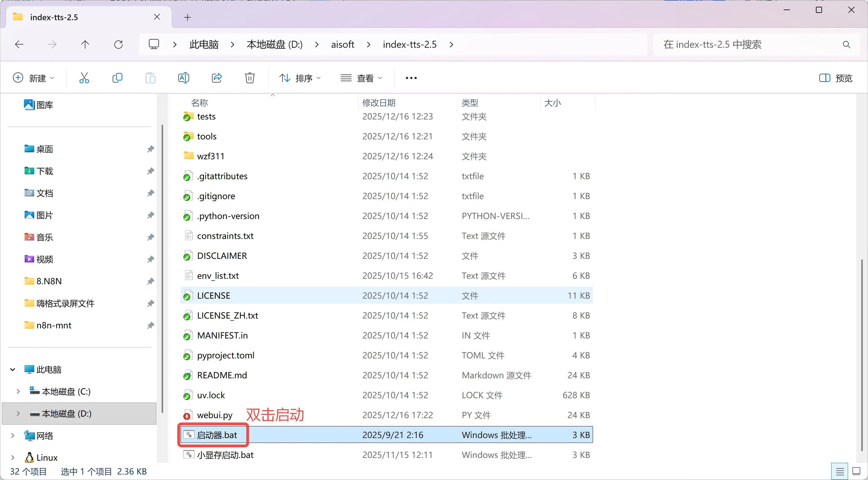
Task: Click the Copy icon in toolbar
Action: point(117,78)
